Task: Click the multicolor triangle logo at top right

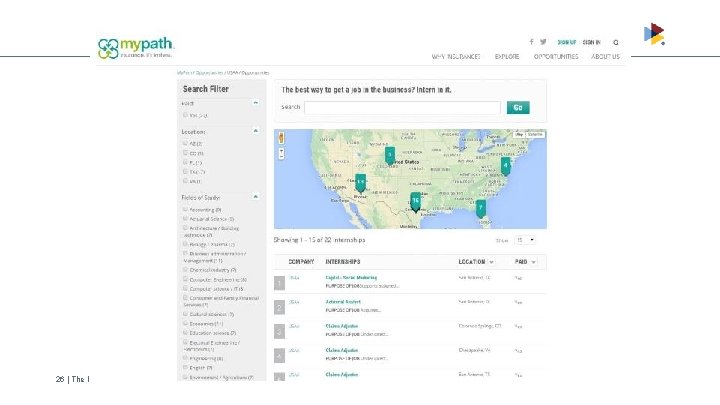Action: [x=654, y=34]
